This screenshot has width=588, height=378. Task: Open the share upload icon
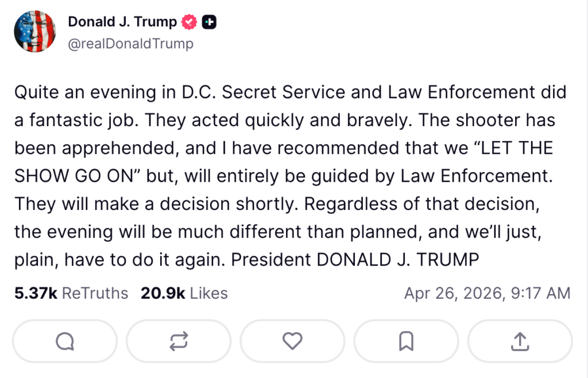pos(520,341)
